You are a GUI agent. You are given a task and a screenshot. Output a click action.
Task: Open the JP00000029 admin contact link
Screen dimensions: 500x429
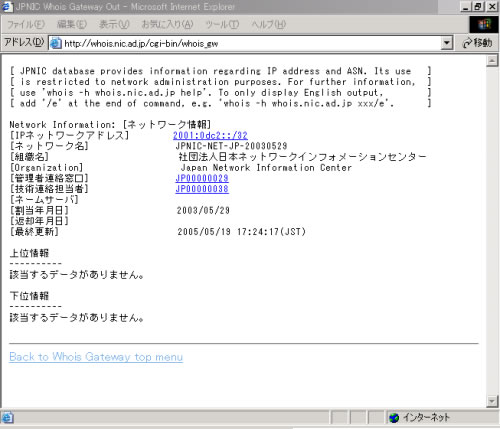click(x=202, y=178)
